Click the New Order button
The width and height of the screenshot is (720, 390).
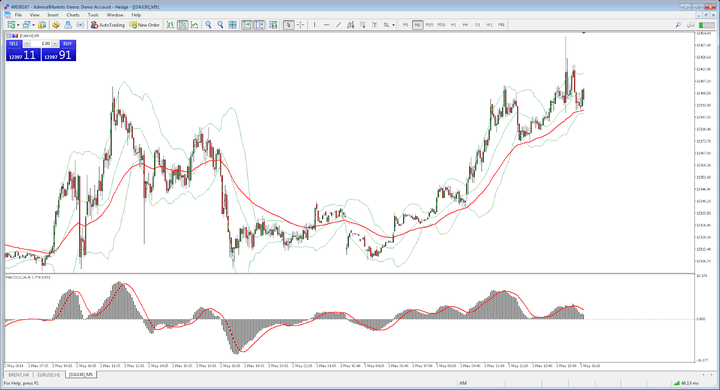click(x=145, y=25)
